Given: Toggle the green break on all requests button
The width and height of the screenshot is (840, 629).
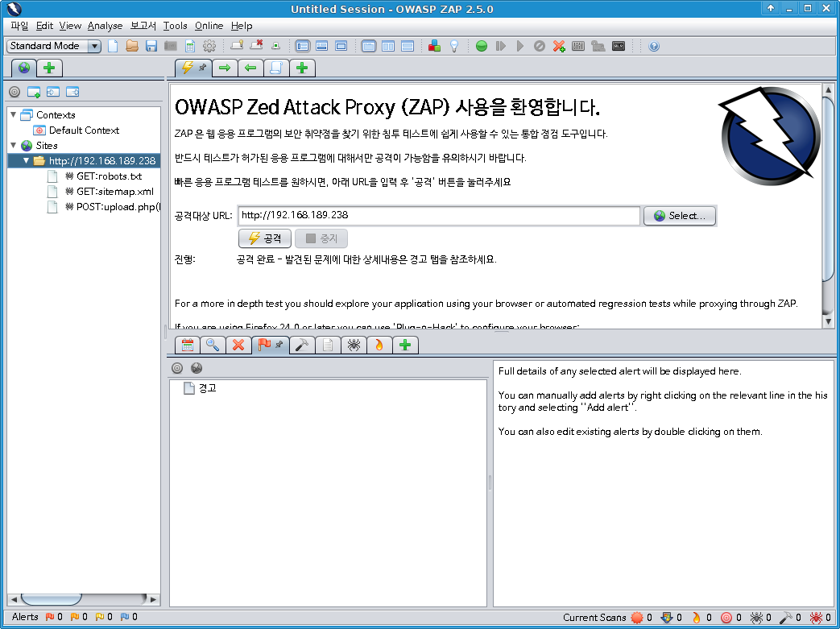Looking at the screenshot, I should (482, 46).
